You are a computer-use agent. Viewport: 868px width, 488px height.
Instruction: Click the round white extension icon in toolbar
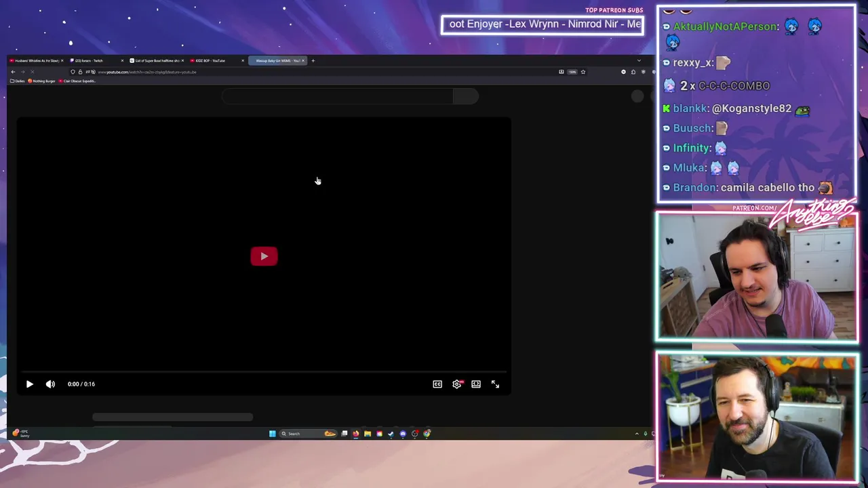tap(624, 72)
